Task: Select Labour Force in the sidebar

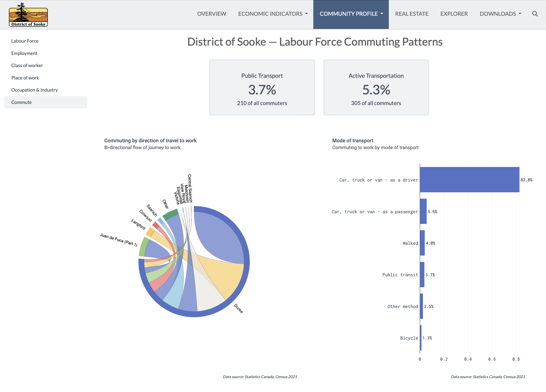Action: click(25, 41)
